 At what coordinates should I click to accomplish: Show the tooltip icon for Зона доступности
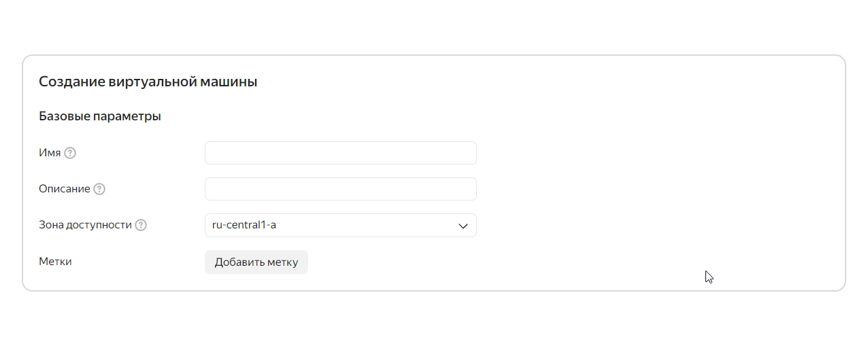(x=141, y=225)
